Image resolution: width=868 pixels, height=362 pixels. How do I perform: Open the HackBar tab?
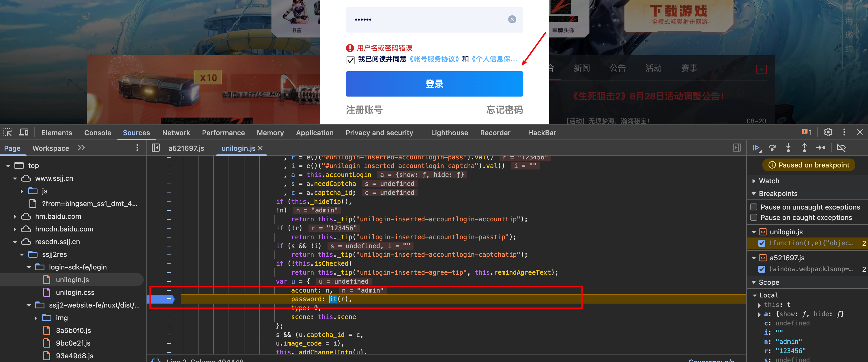click(x=542, y=133)
